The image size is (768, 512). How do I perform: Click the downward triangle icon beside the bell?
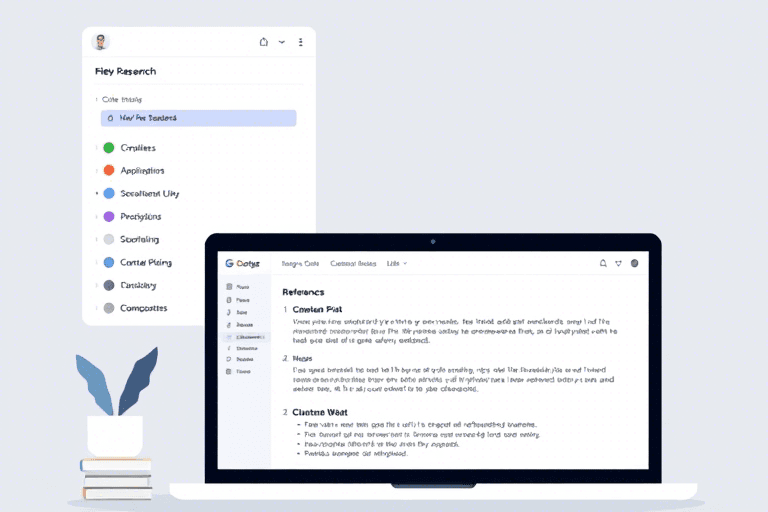[x=619, y=264]
